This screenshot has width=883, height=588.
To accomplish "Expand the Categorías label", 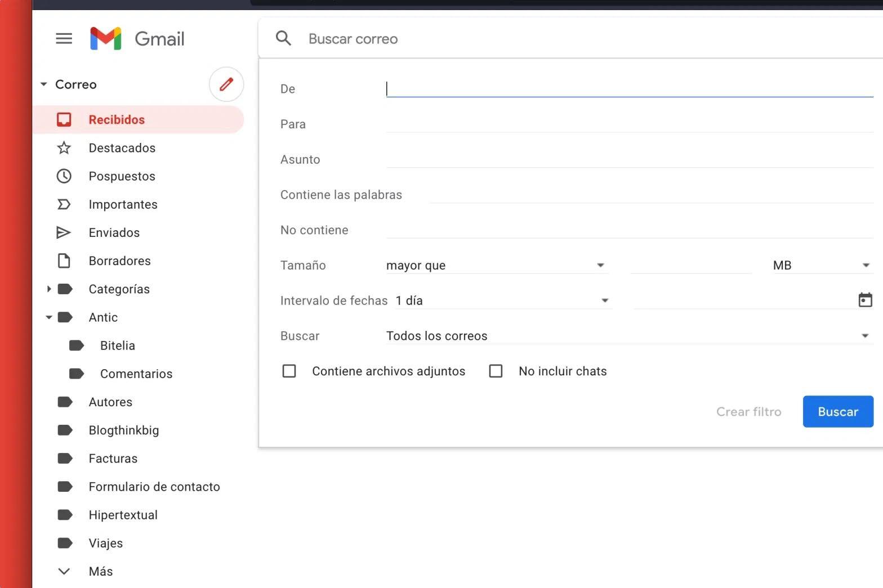I will coord(49,289).
